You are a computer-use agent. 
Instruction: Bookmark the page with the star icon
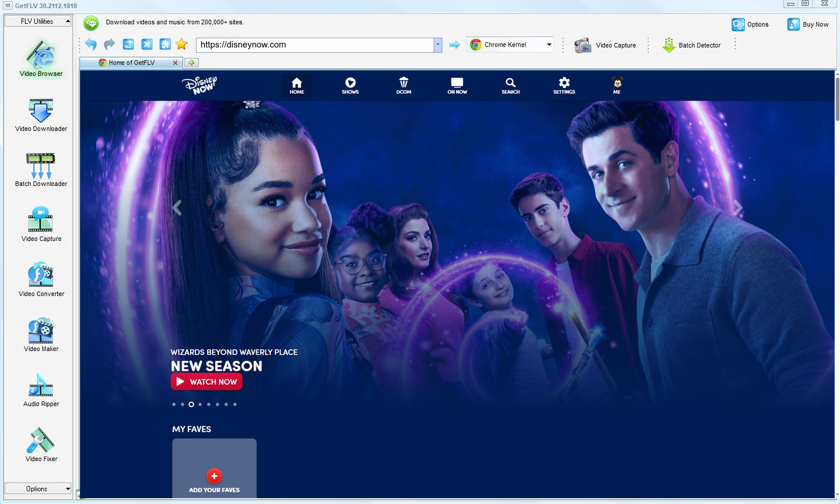181,45
